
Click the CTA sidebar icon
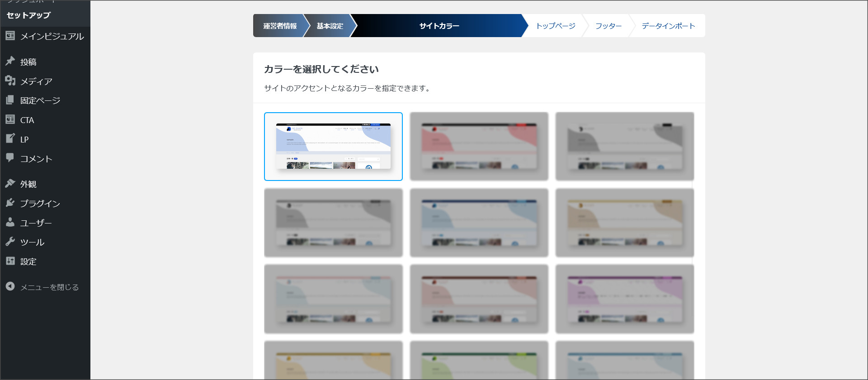pyautogui.click(x=10, y=119)
